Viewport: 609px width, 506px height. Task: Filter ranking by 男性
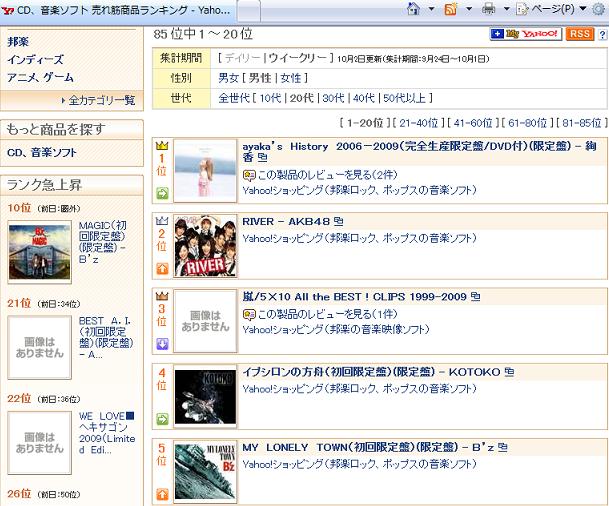click(x=260, y=78)
